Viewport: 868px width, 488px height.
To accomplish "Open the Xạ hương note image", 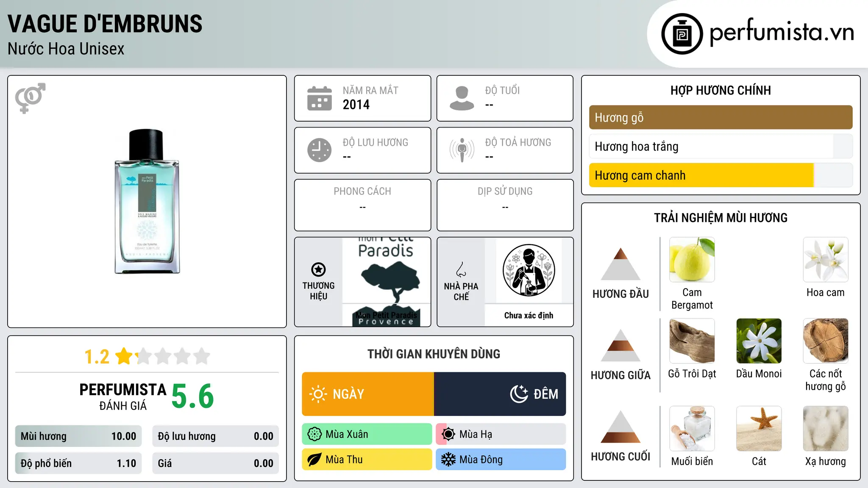I will (826, 429).
